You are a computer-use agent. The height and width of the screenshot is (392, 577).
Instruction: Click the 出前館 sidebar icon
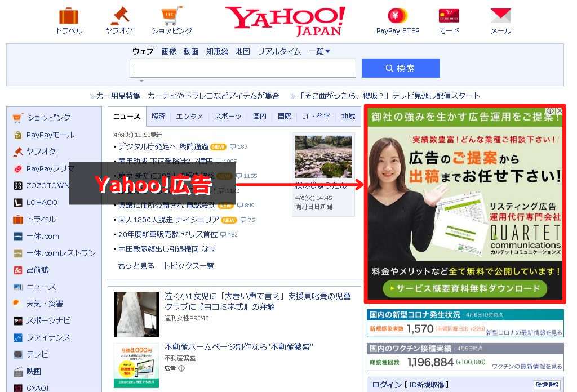pyautogui.click(x=17, y=270)
